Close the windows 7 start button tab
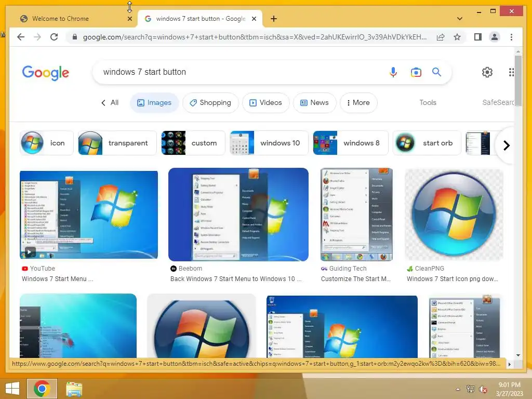This screenshot has width=532, height=399. click(x=254, y=19)
